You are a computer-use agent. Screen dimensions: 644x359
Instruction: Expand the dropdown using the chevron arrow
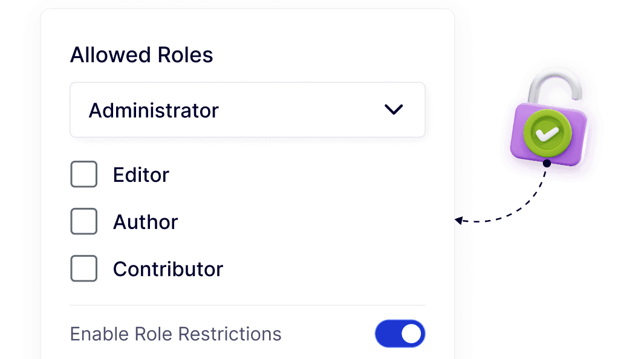(x=394, y=110)
